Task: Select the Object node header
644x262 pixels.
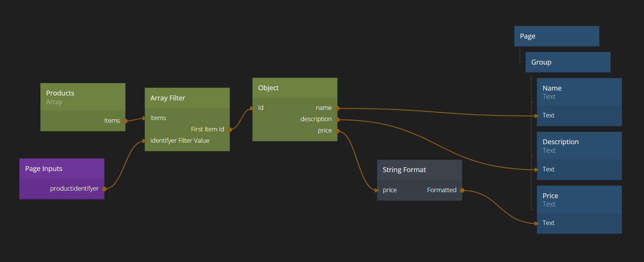Action: pyautogui.click(x=295, y=88)
